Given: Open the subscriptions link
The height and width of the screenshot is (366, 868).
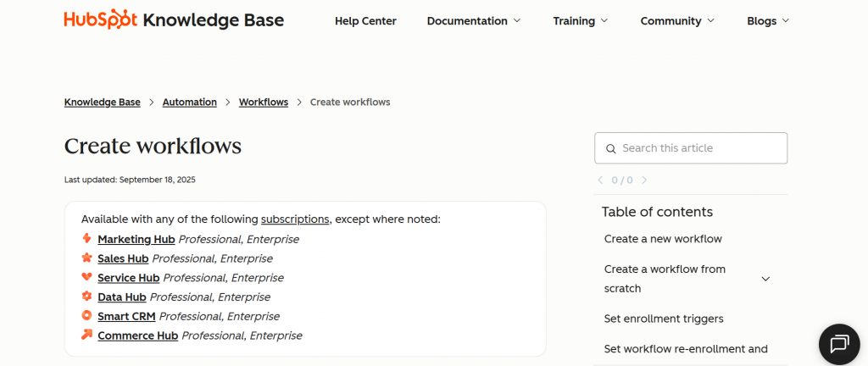Looking at the screenshot, I should [x=295, y=219].
